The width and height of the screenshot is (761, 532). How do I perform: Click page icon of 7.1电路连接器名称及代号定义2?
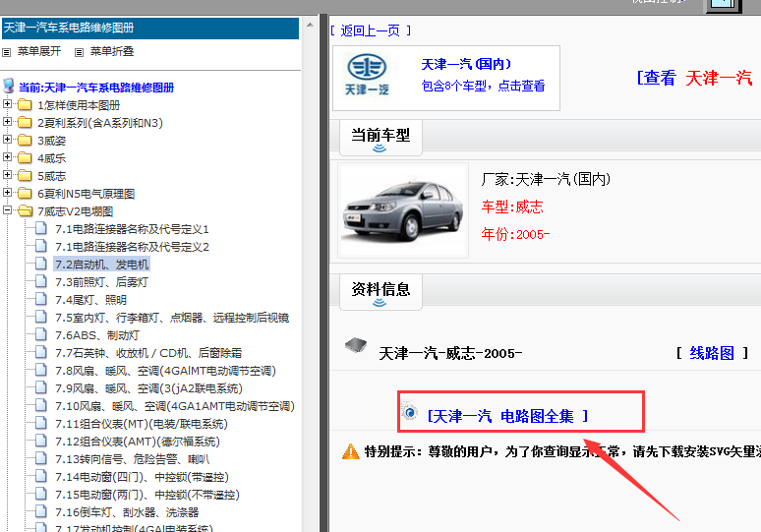pos(41,246)
